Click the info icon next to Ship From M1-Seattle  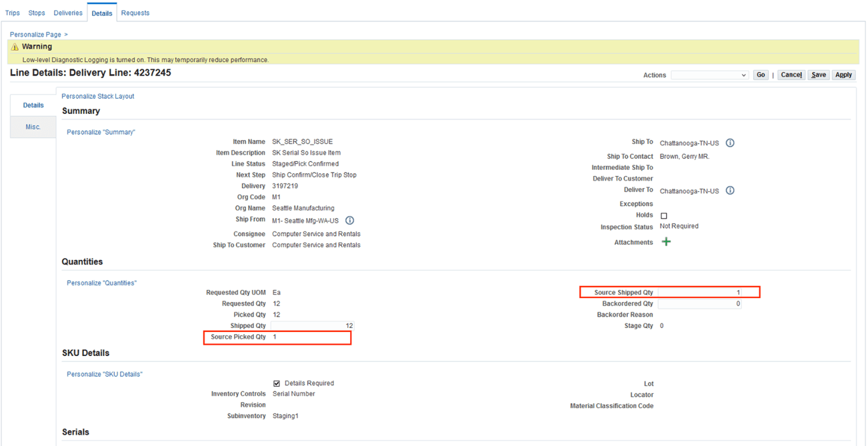click(x=349, y=220)
